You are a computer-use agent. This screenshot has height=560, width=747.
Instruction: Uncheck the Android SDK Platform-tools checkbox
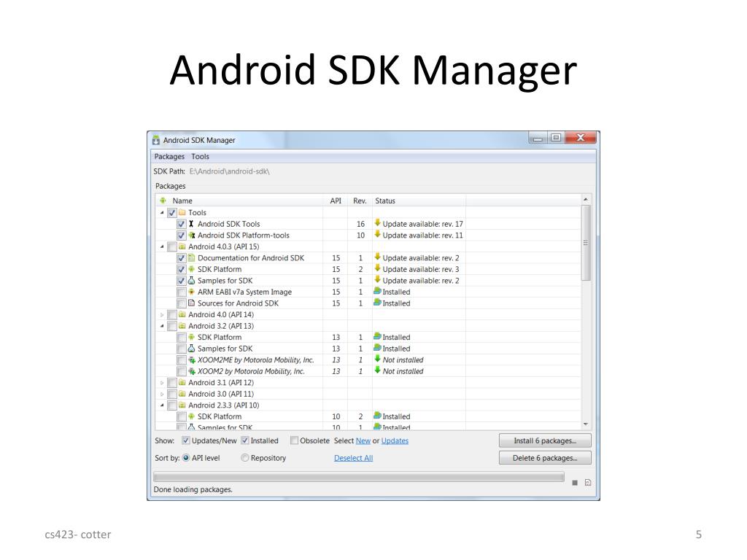(182, 236)
